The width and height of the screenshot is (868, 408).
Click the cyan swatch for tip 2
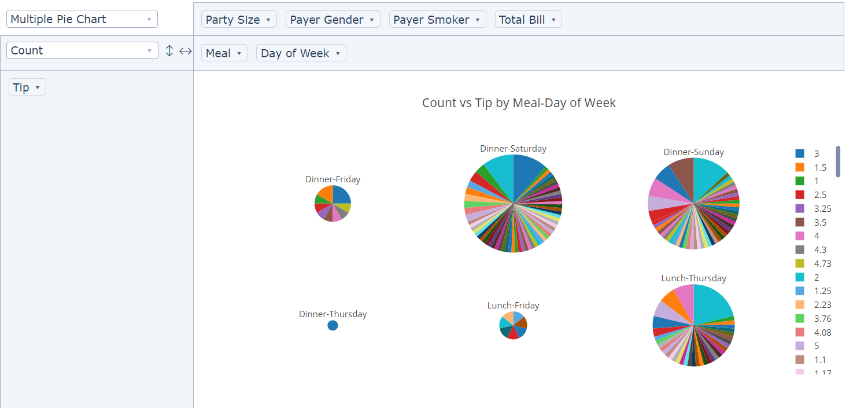[800, 277]
